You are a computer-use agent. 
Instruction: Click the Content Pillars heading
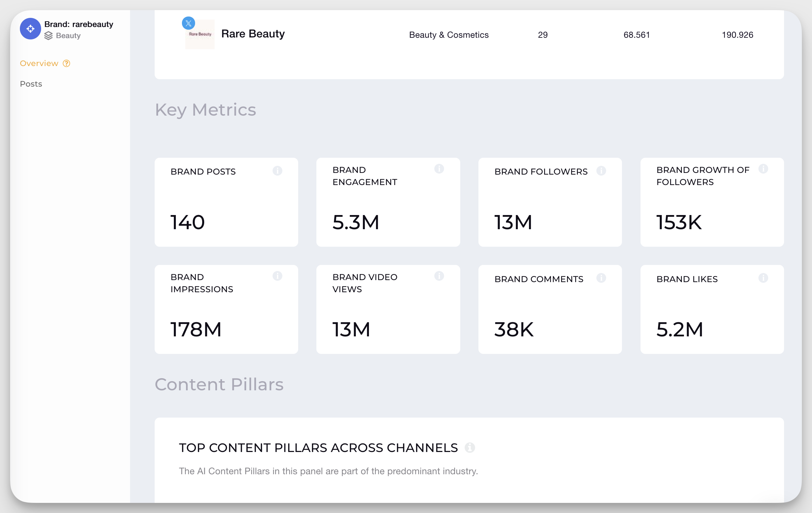coord(219,385)
